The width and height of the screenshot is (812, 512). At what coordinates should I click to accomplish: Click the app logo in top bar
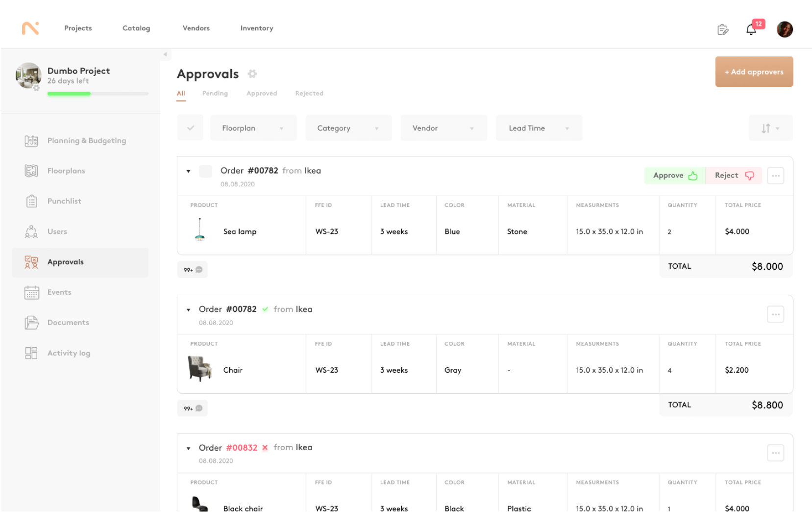pos(30,28)
